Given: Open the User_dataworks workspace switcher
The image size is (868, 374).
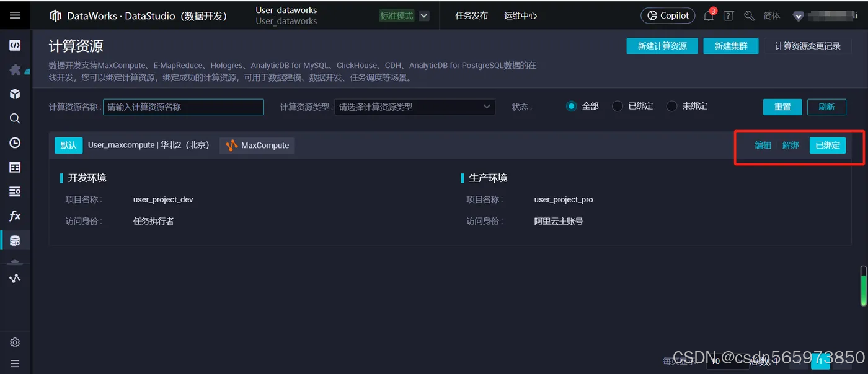Looking at the screenshot, I should click(286, 15).
